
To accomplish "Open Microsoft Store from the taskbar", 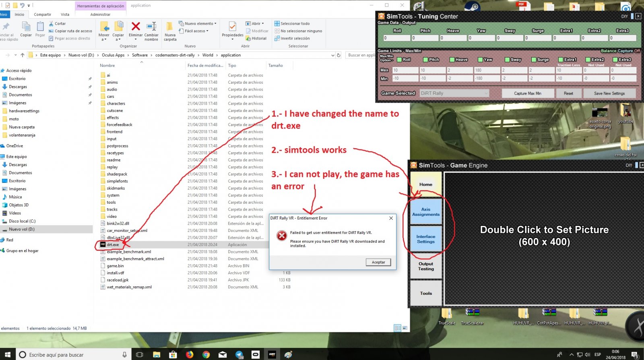I will pyautogui.click(x=173, y=354).
